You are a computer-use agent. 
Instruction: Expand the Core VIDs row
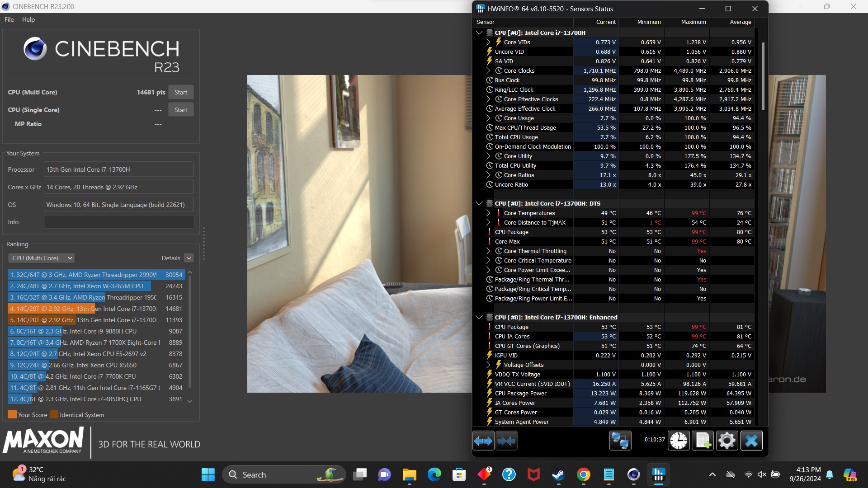point(488,42)
